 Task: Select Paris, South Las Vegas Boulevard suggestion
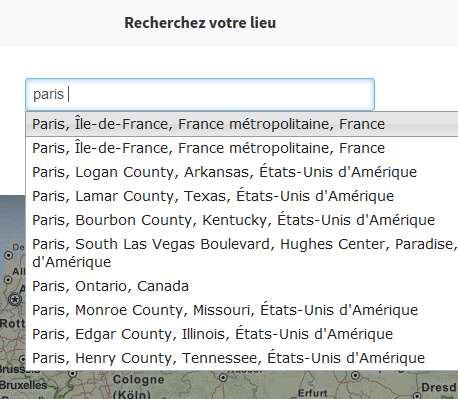pyautogui.click(x=242, y=253)
